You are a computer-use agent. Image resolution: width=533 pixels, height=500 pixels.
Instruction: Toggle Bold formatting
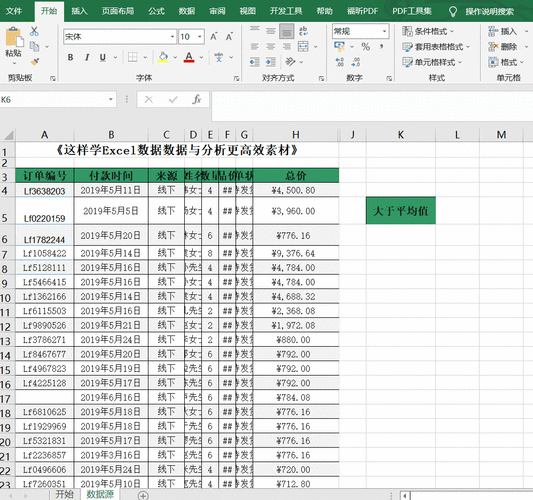coord(70,57)
